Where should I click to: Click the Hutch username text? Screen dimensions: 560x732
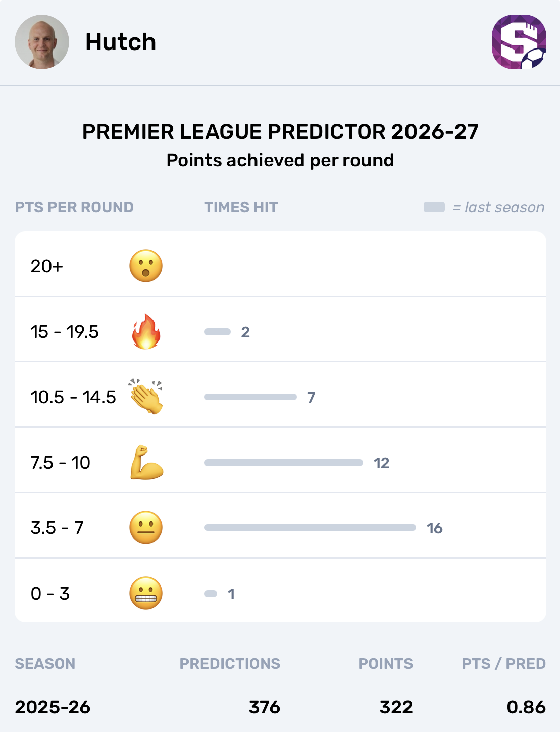coord(121,42)
